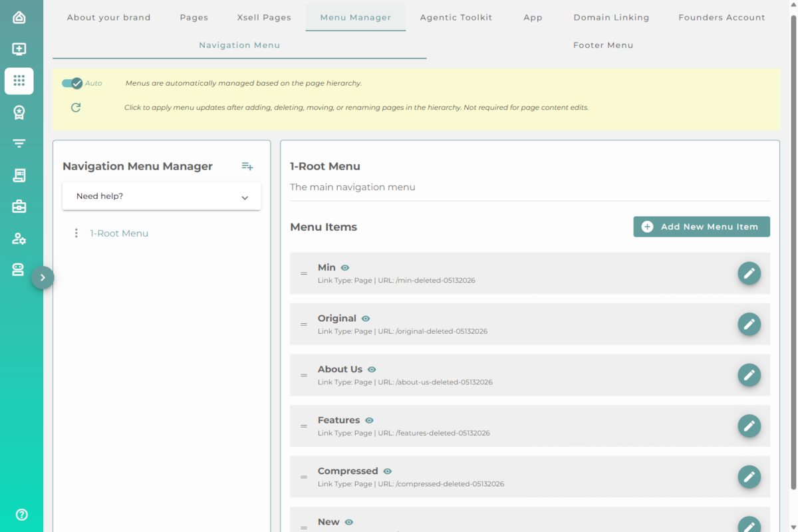798x532 pixels.
Task: Select the 1-Root Menu link
Action: [x=119, y=233]
